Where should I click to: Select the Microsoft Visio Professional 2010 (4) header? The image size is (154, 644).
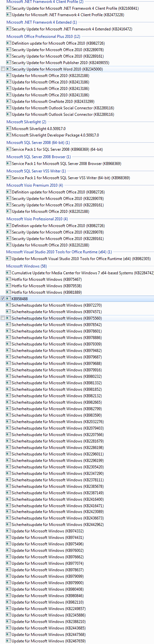pos(37,219)
